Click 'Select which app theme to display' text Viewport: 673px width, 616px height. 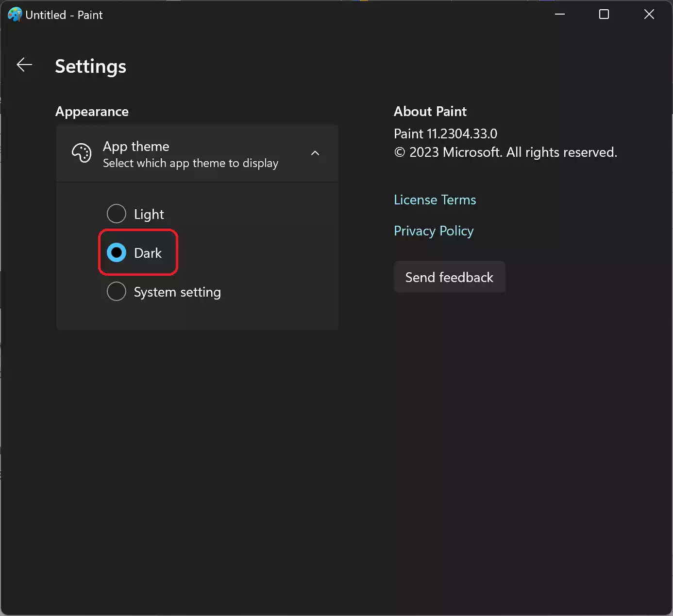(191, 164)
